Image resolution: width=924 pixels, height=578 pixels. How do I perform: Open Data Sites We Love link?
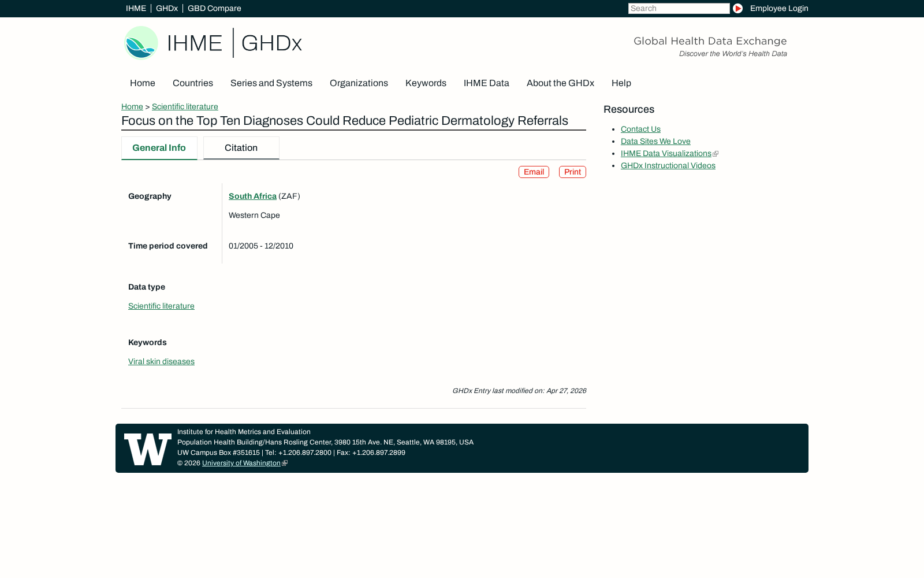[x=655, y=142]
